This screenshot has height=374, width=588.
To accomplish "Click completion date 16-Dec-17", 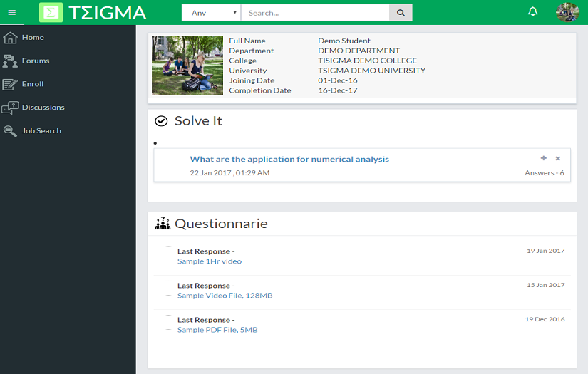I will click(338, 90).
